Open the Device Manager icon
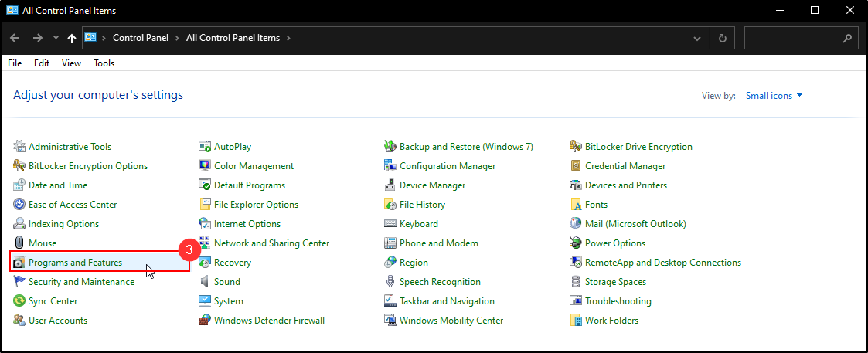This screenshot has height=353, width=868. [390, 185]
